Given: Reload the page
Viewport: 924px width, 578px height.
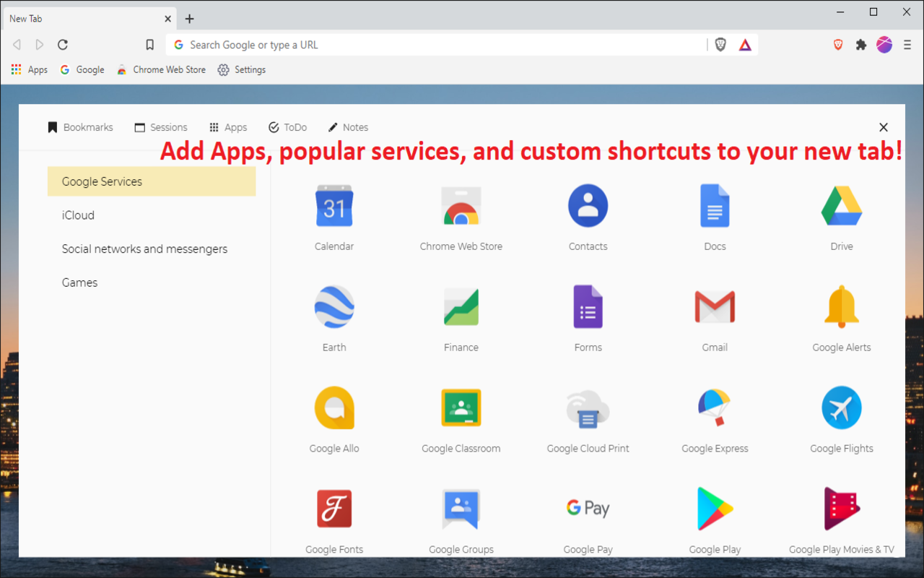Looking at the screenshot, I should (x=63, y=45).
